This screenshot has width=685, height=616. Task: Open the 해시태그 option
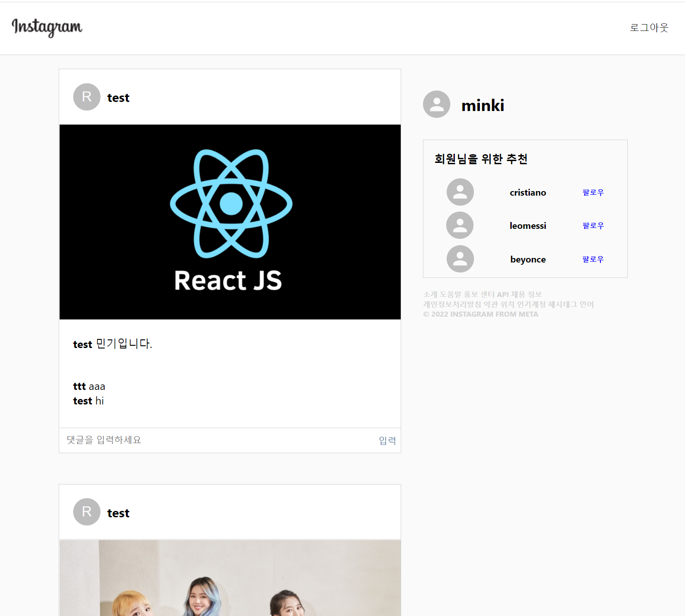(563, 304)
